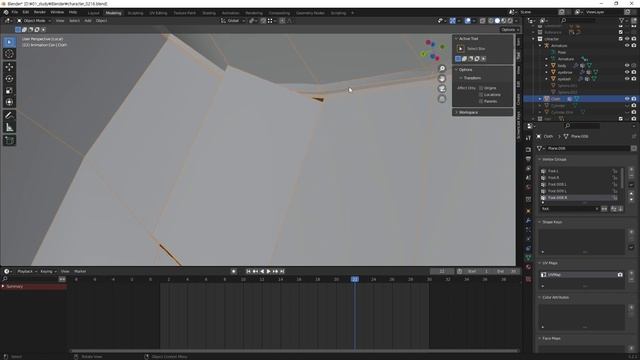640x360 pixels.
Task: Toggle visibility of the Armature object
Action: (627, 45)
